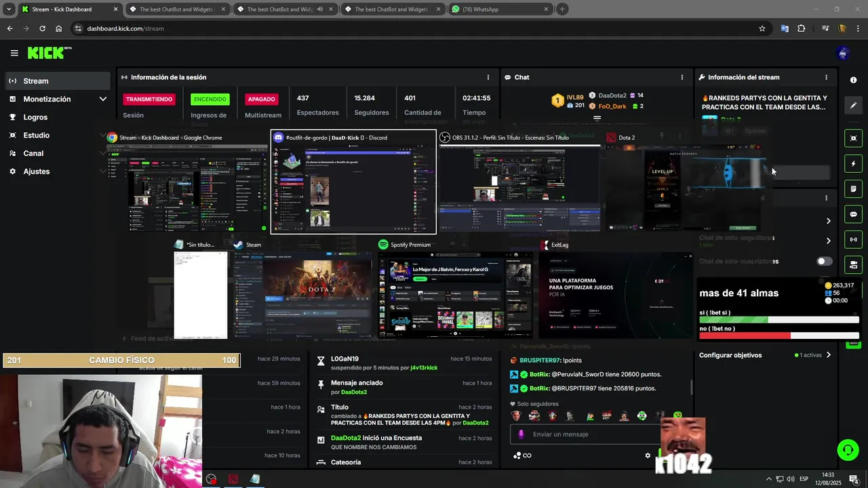This screenshot has height=488, width=868.
Task: Click the DaaDota2 link under Mensaje anclado
Action: [354, 392]
